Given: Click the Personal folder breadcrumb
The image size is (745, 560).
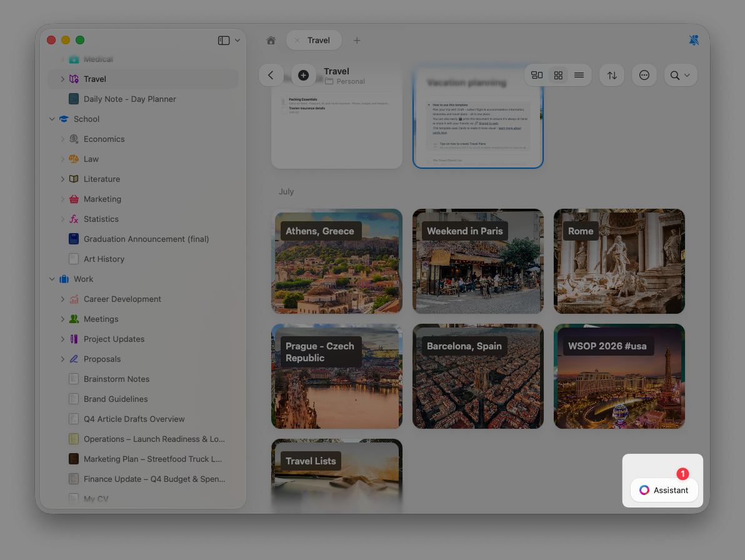Looking at the screenshot, I should click(346, 81).
